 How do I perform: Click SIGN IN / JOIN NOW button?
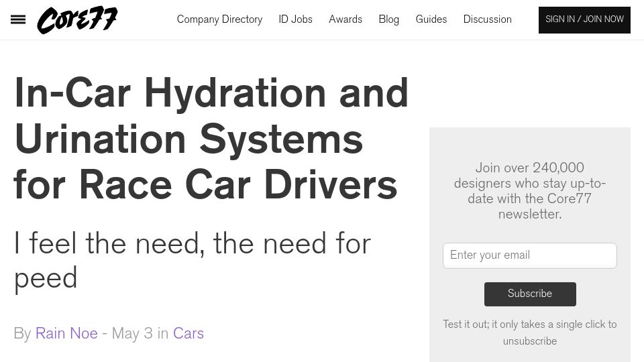tap(584, 19)
